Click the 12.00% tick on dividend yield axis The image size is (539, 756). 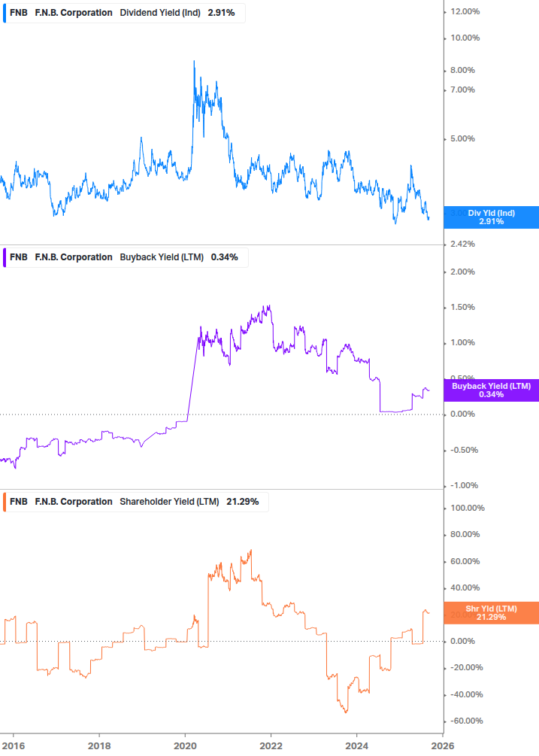[465, 12]
